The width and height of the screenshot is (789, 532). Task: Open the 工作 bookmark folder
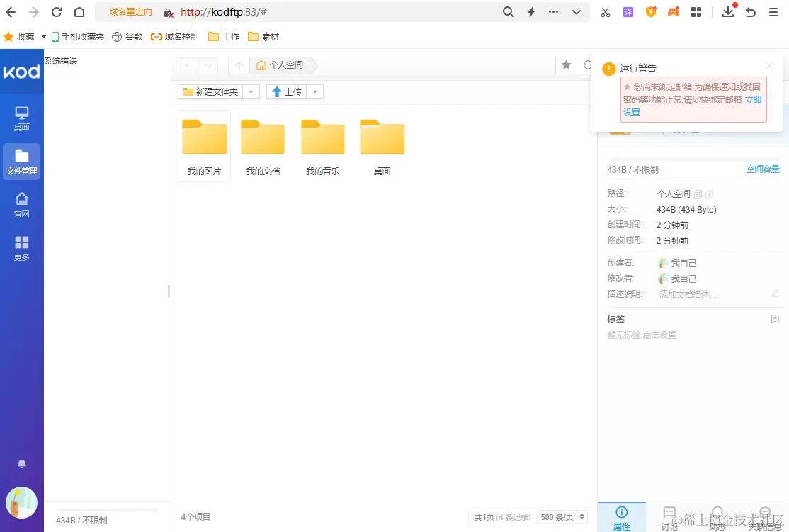tap(224, 37)
